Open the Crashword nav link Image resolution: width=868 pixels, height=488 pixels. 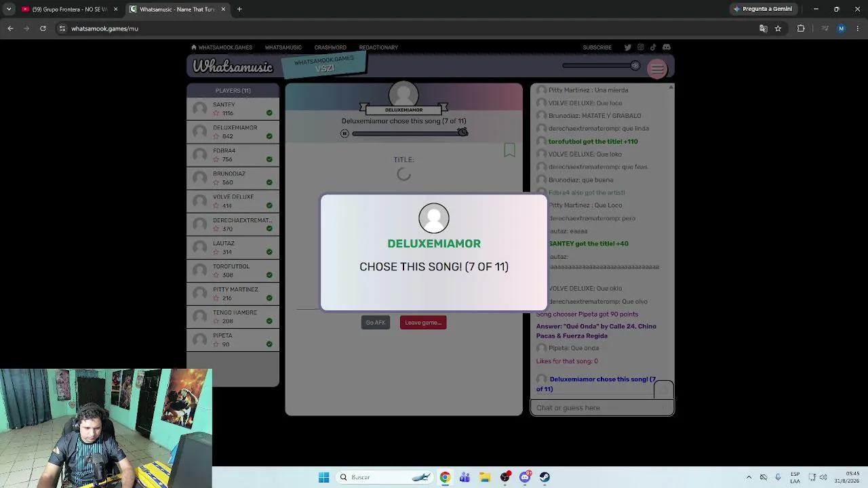[330, 47]
